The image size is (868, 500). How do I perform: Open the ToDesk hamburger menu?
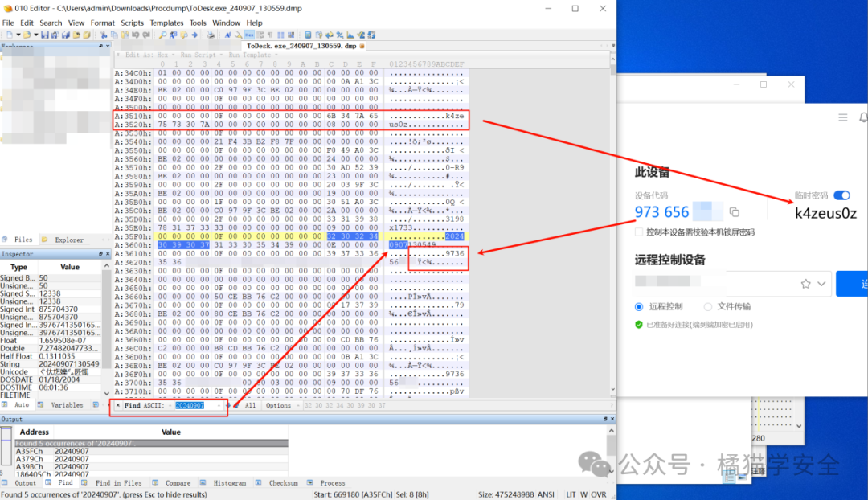[842, 117]
